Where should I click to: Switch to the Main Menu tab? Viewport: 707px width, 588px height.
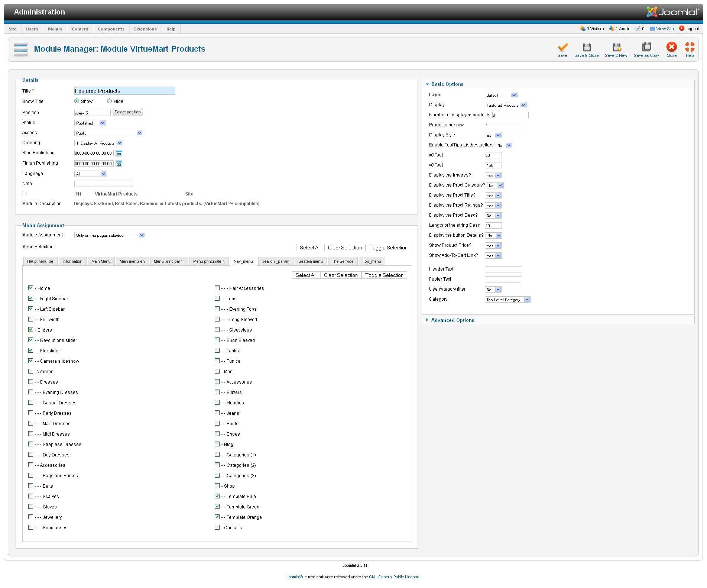click(101, 261)
